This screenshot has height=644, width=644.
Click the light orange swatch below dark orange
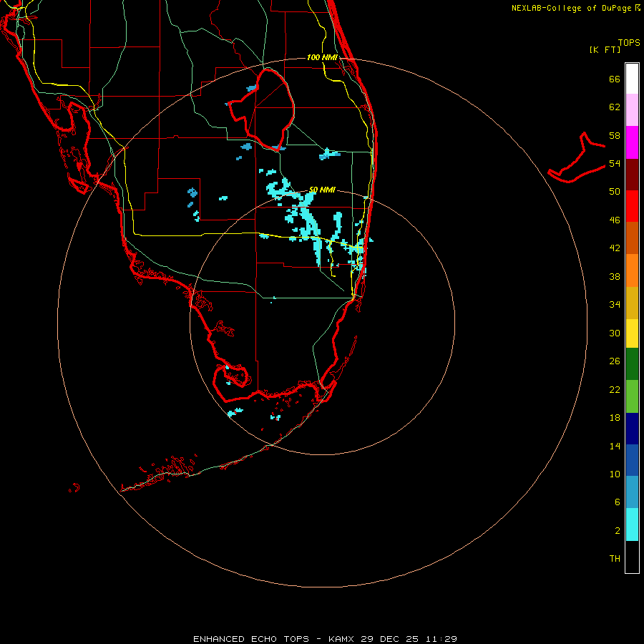tap(632, 270)
